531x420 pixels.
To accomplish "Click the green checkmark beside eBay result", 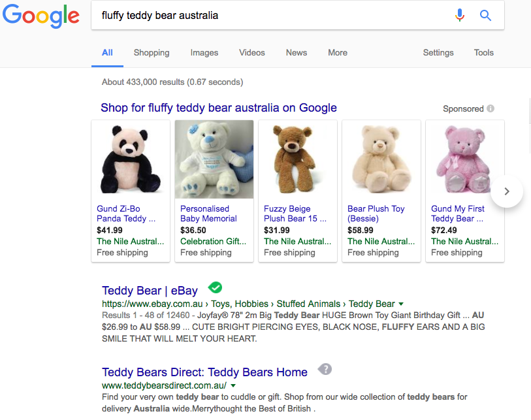I will click(x=215, y=287).
